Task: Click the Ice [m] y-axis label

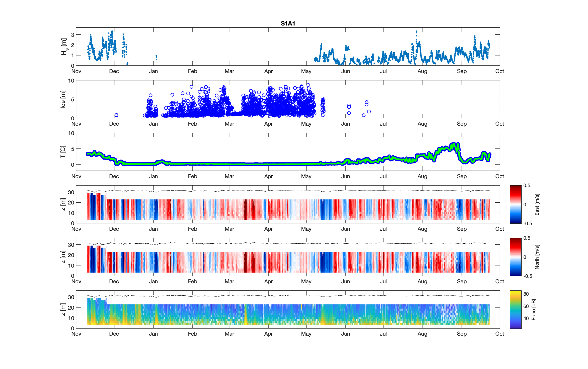Action: coord(63,99)
